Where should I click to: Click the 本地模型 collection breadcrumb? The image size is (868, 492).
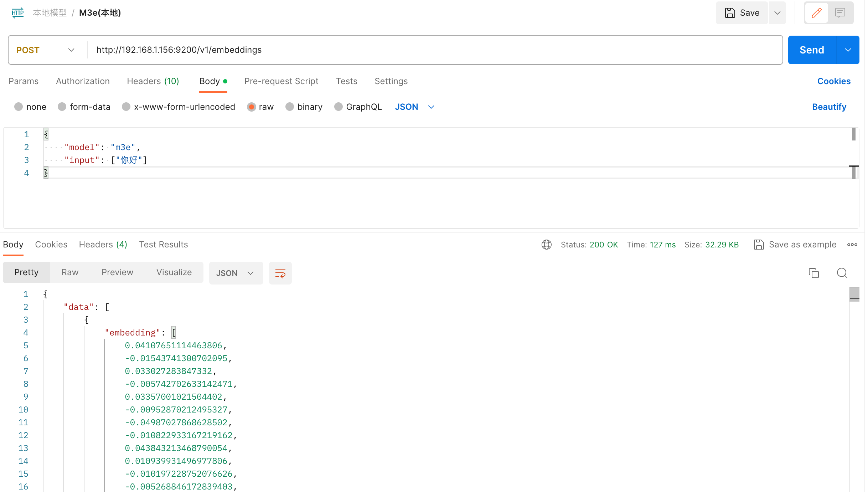tap(50, 13)
